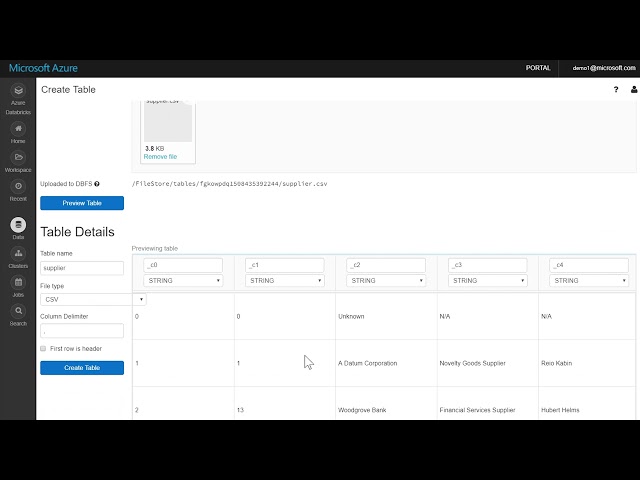Viewport: 640px width, 480px height.
Task: Click the 'Novelty Goods Supplier' cell
Action: tap(472, 363)
